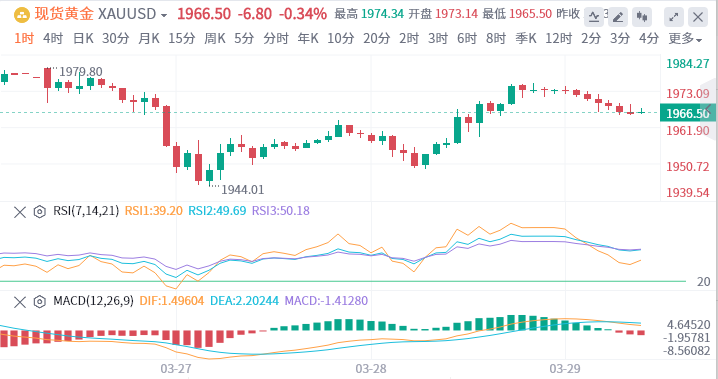Expand chart to fullscreen with arrows icon
The image size is (718, 379).
point(674,17)
